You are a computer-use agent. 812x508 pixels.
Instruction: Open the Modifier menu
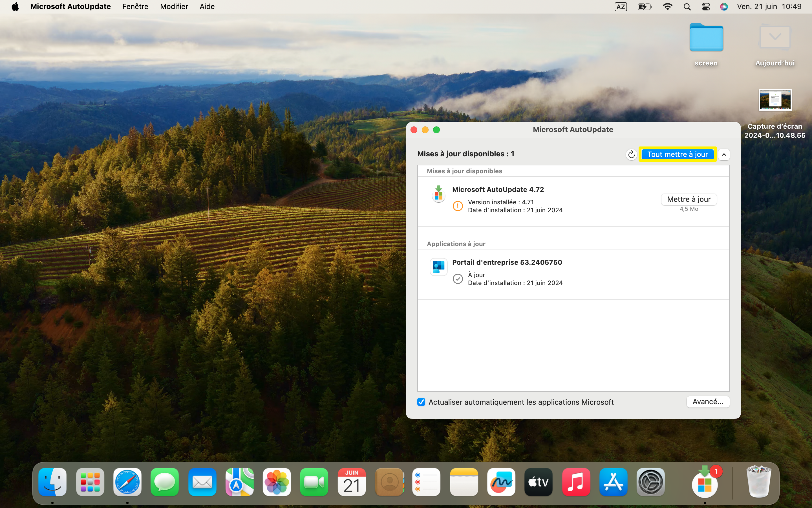(x=174, y=7)
